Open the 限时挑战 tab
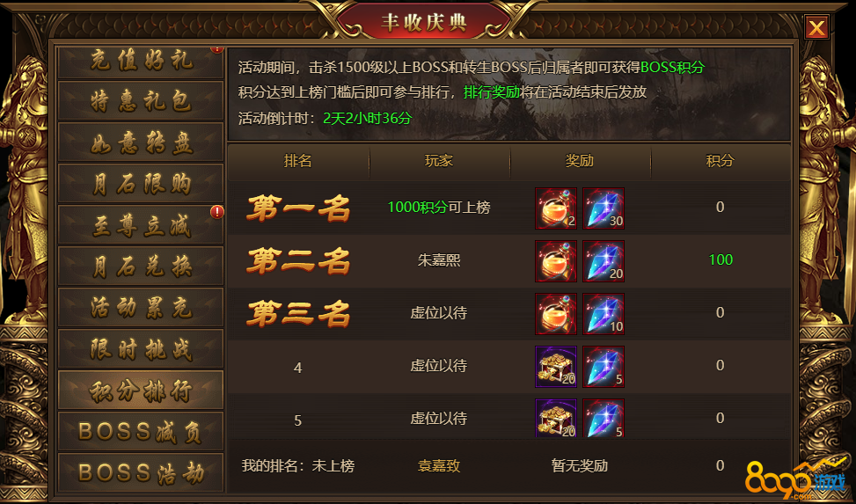This screenshot has height=504, width=856. tap(141, 348)
